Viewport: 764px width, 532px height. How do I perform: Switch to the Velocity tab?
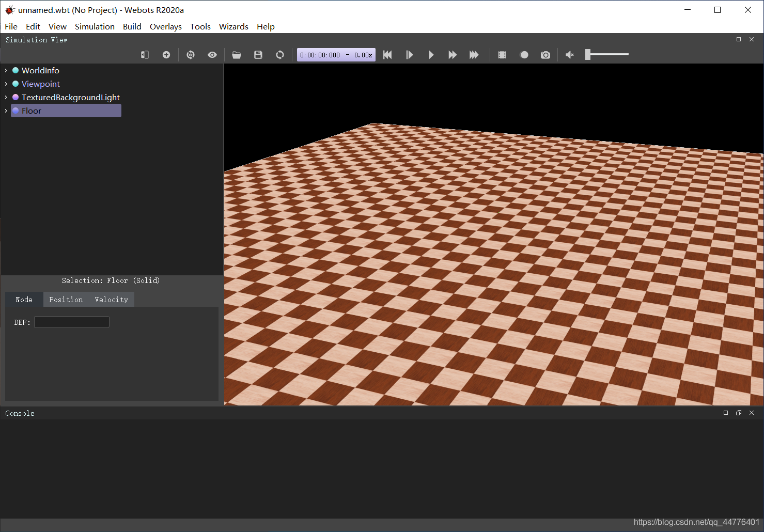coord(112,300)
